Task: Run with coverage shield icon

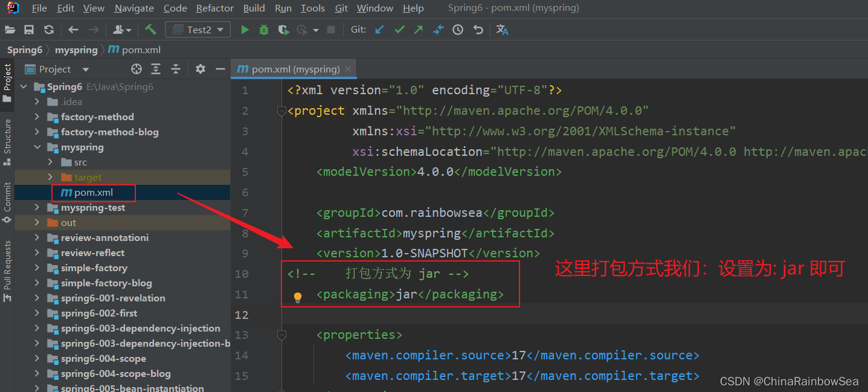Action: pyautogui.click(x=283, y=30)
